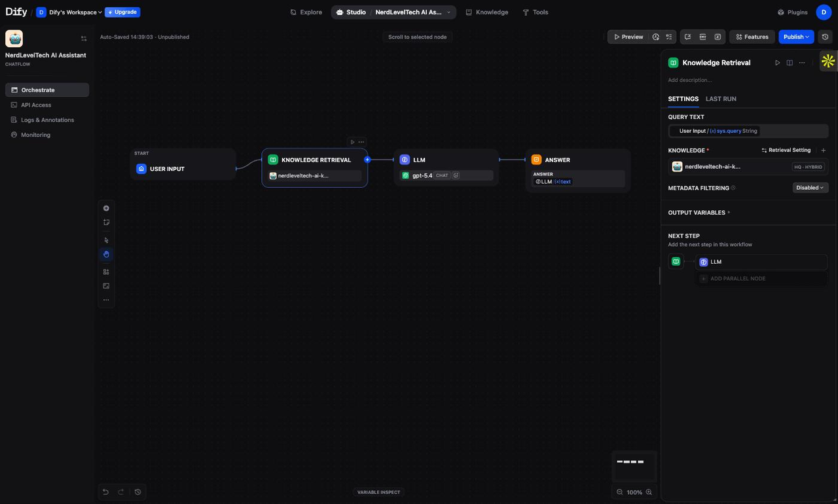
Task: Expand the Publish dropdown button
Action: (x=796, y=37)
